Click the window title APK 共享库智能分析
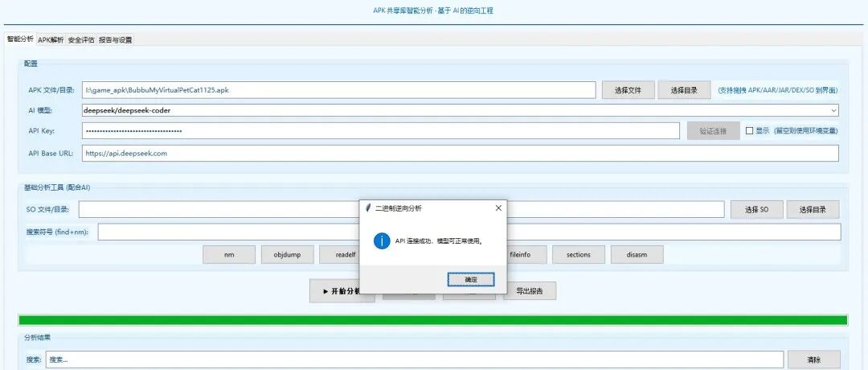868x370 pixels. (x=403, y=10)
